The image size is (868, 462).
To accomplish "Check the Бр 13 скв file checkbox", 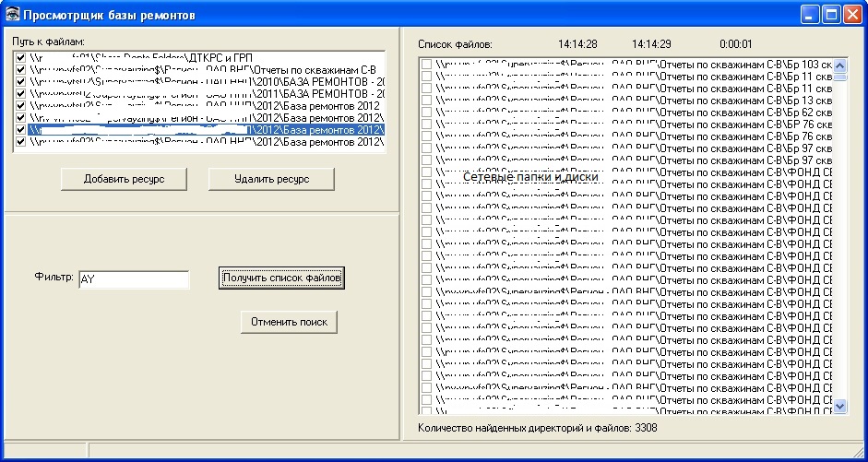I will pyautogui.click(x=426, y=101).
